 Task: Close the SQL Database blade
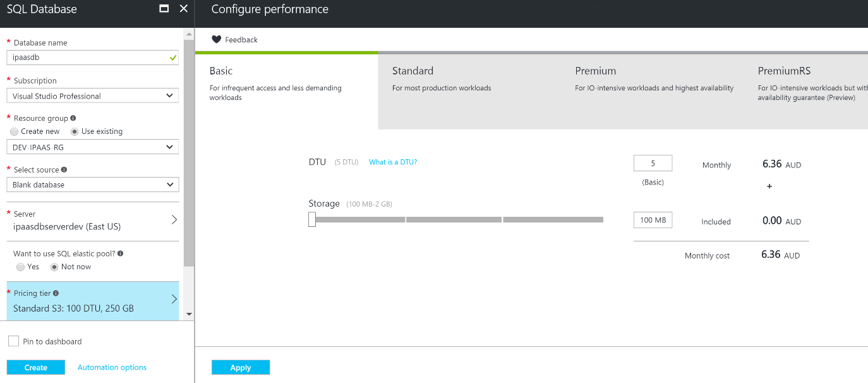(x=184, y=9)
